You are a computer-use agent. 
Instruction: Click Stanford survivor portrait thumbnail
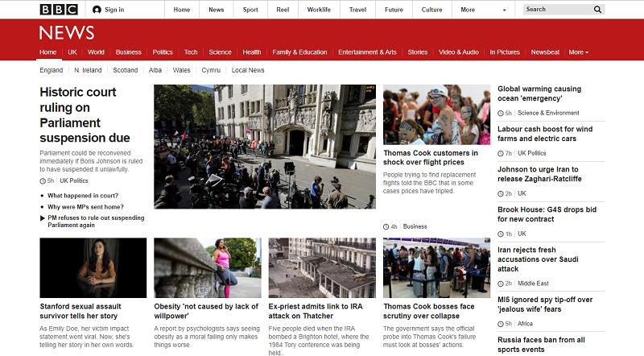click(93, 267)
